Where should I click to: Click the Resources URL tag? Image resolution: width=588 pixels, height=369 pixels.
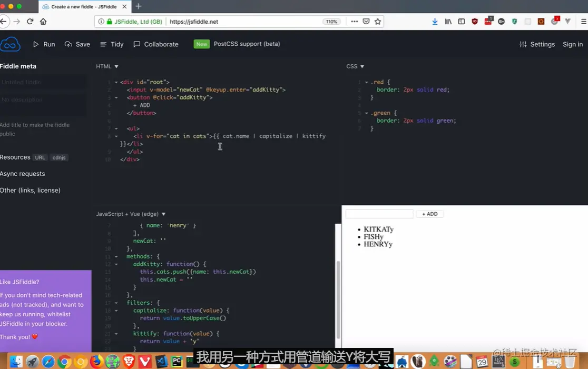[x=40, y=157]
